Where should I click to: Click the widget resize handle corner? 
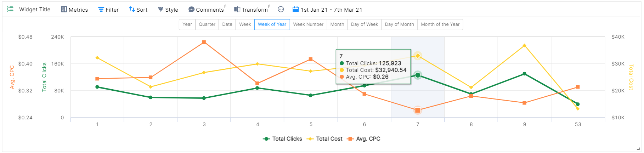click(639, 149)
